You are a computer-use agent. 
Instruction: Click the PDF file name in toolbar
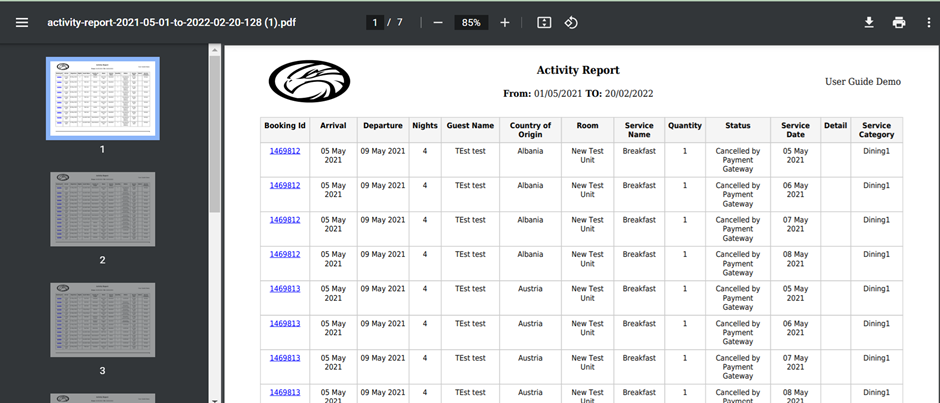[171, 23]
